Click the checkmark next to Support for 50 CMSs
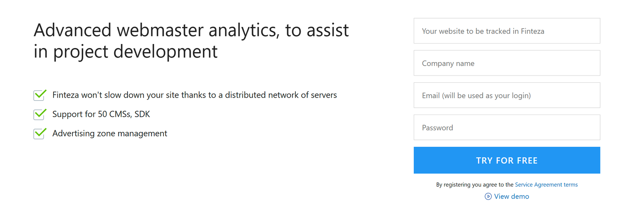 click(40, 115)
